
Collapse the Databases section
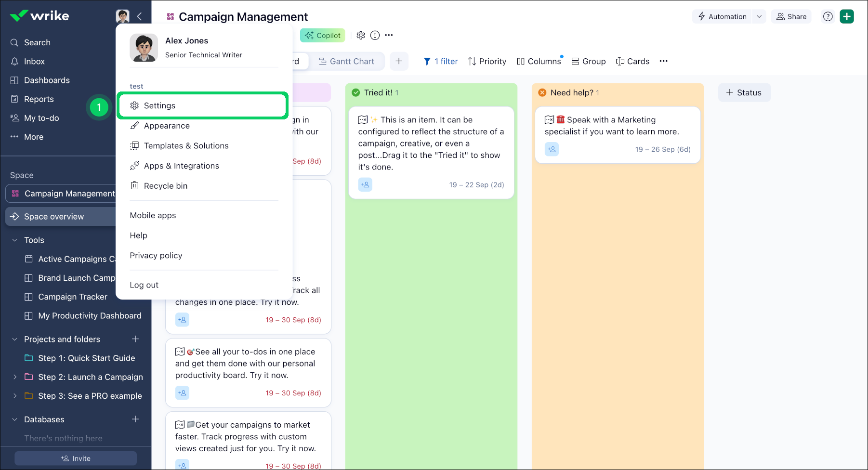coord(14,419)
